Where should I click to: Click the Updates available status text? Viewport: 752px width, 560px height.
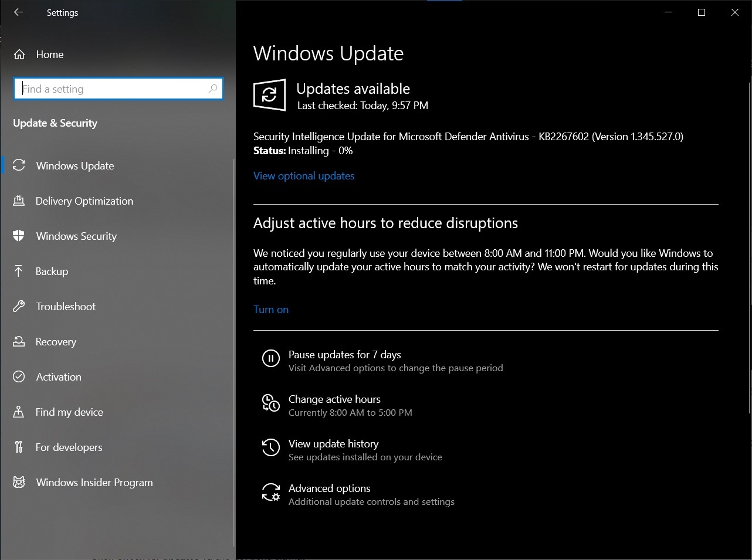pos(353,89)
